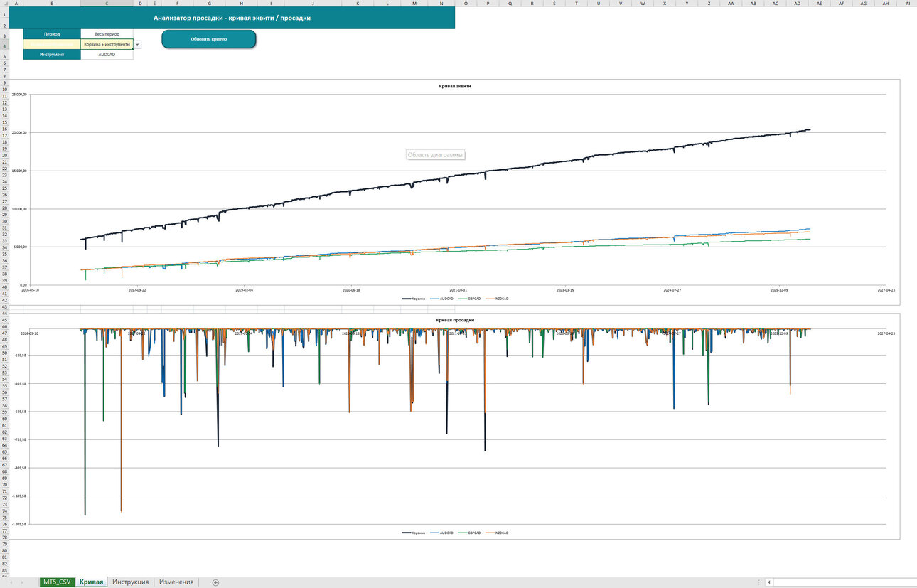Click the '10 000,00' axis label
The width and height of the screenshot is (917, 588).
click(x=19, y=209)
